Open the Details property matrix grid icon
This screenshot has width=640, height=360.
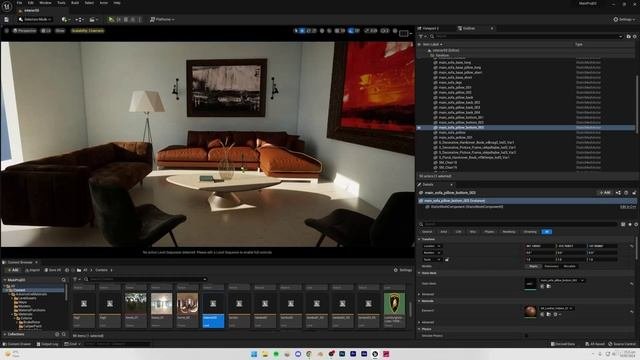[x=623, y=224]
